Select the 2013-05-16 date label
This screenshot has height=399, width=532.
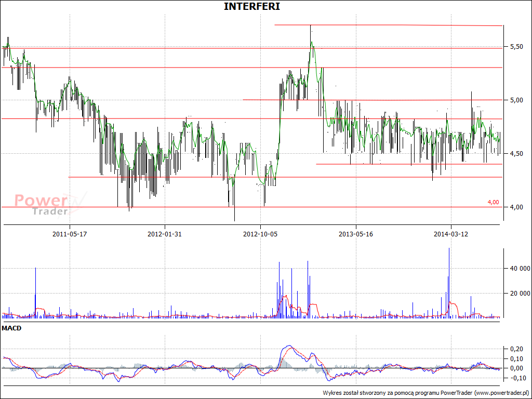point(355,234)
